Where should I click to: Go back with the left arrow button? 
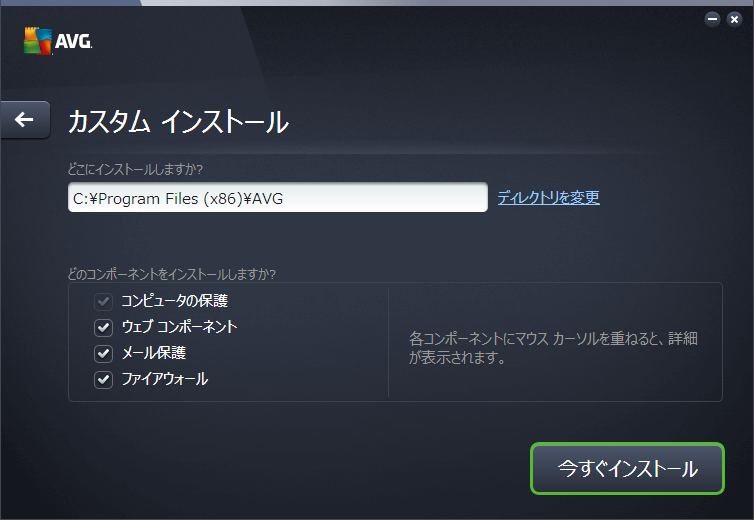(x=25, y=120)
